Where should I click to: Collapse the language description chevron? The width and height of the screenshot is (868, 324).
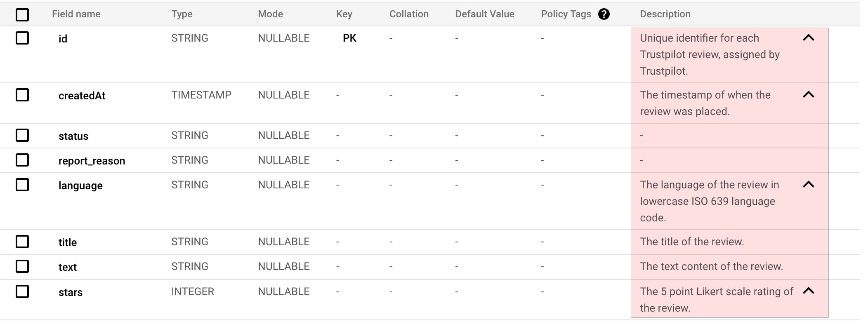(x=809, y=185)
